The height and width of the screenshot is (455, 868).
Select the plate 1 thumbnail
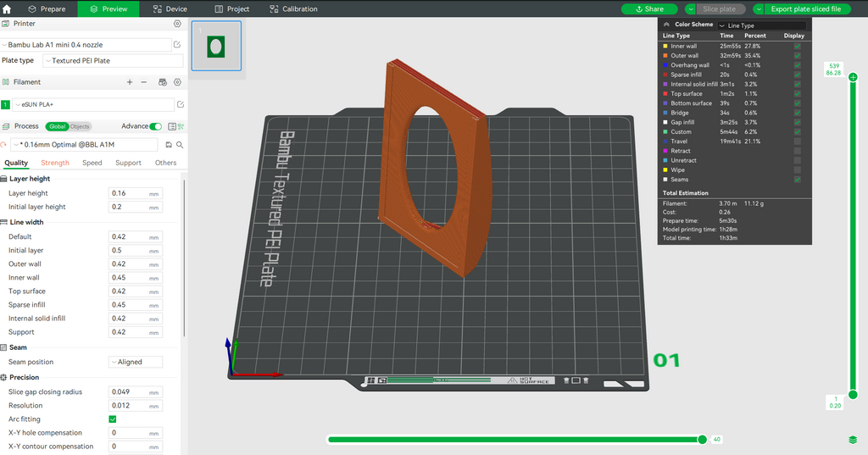point(216,46)
